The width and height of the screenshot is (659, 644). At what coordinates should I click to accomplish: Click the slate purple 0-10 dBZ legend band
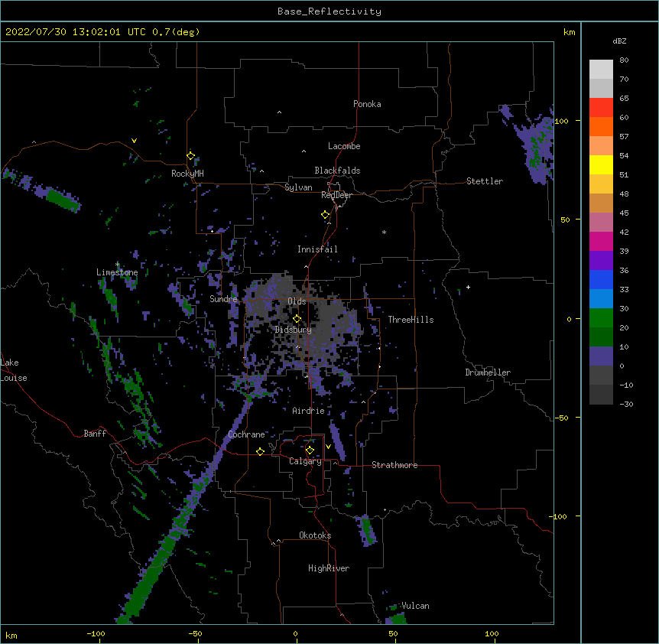tap(601, 356)
